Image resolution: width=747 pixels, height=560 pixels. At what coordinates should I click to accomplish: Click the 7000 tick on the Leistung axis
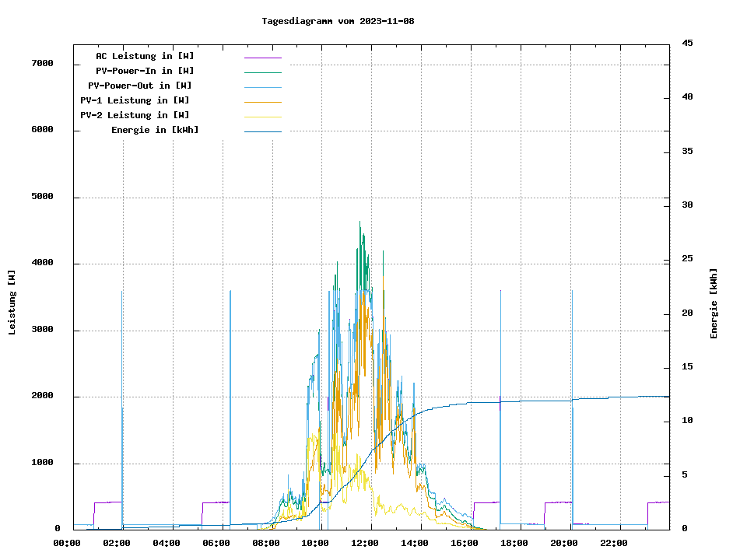click(41, 64)
